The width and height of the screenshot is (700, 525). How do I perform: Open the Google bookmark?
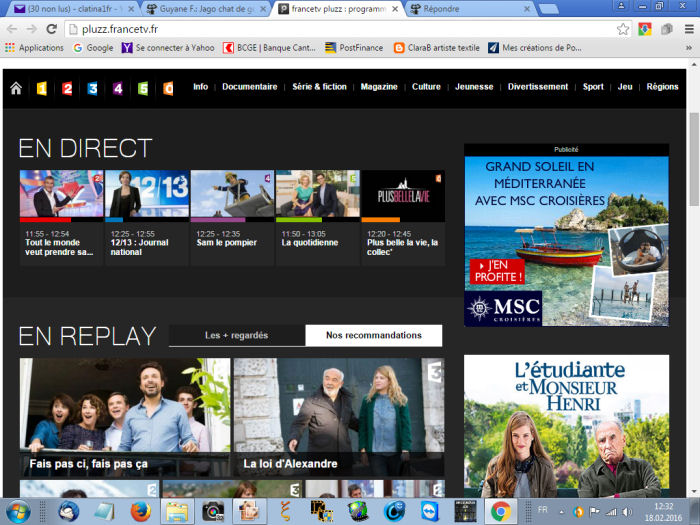[x=93, y=48]
